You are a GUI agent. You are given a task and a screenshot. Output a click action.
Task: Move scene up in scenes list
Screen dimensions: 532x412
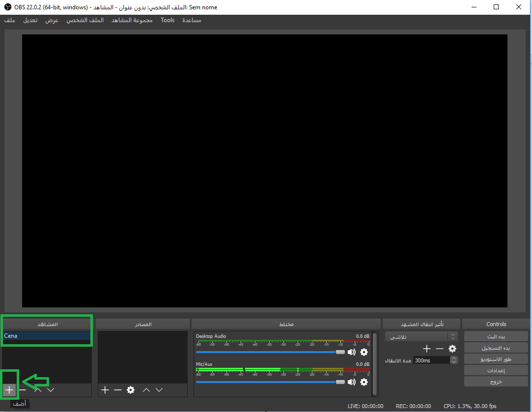[37, 390]
